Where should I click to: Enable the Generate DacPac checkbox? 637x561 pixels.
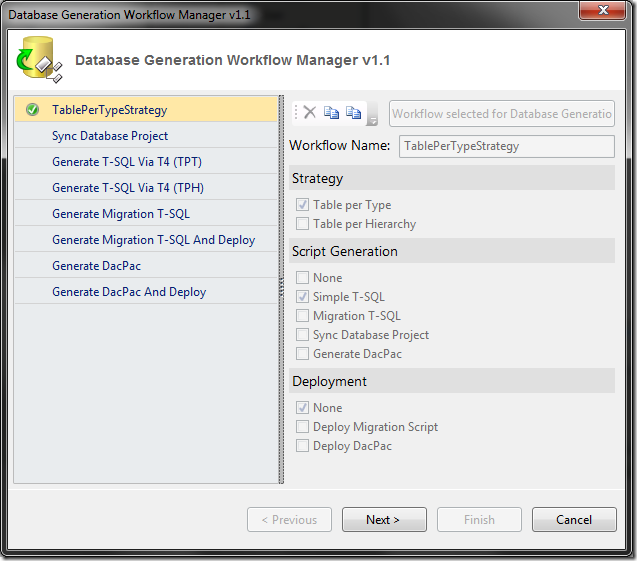point(302,353)
